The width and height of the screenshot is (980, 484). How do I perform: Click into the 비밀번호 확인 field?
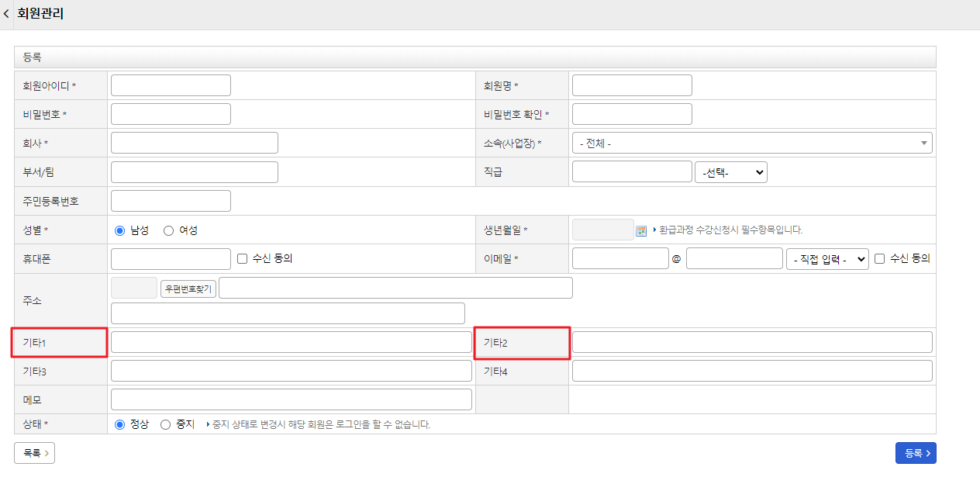(632, 114)
